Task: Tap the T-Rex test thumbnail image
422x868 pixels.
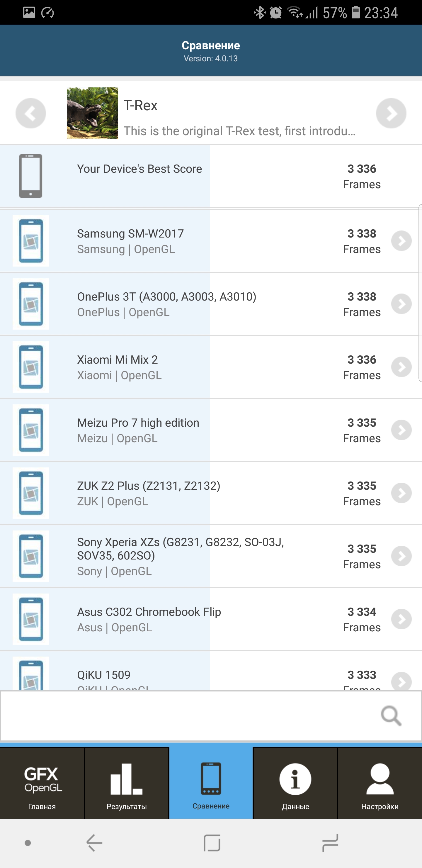Action: pyautogui.click(x=92, y=113)
